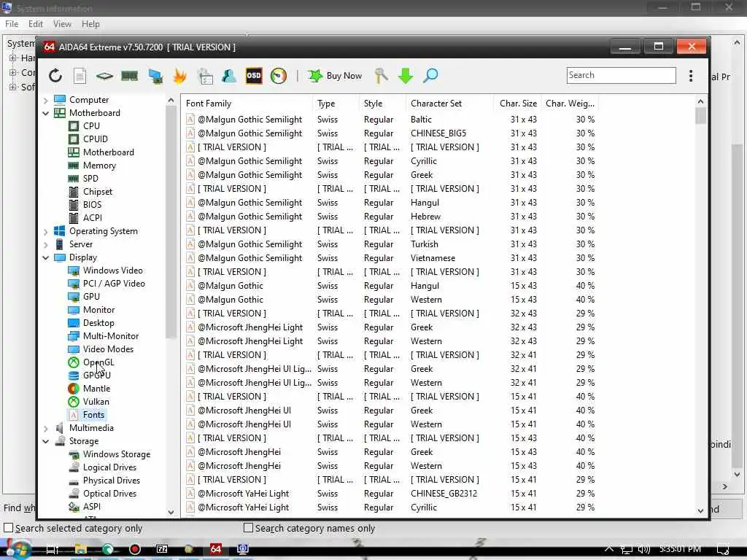Open Physical Drives under Storage
Image resolution: width=747 pixels, height=560 pixels.
click(x=112, y=481)
